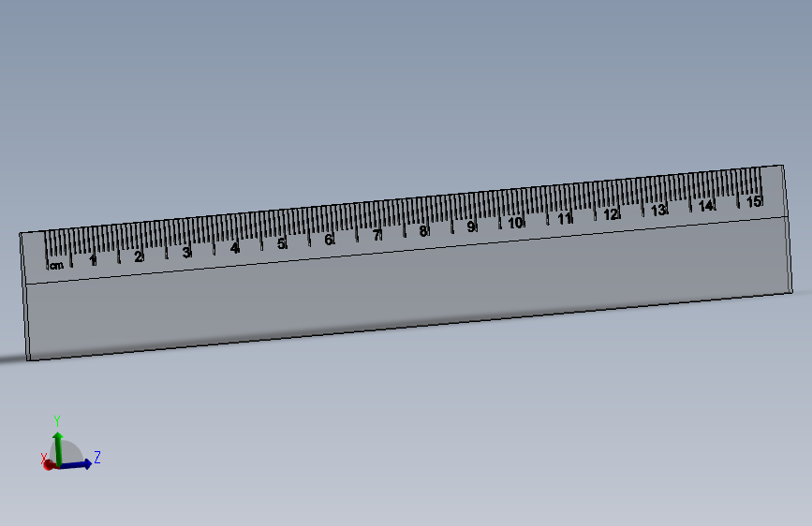Image resolution: width=812 pixels, height=526 pixels.
Task: Click the number 11 on the ruler
Action: tap(564, 219)
